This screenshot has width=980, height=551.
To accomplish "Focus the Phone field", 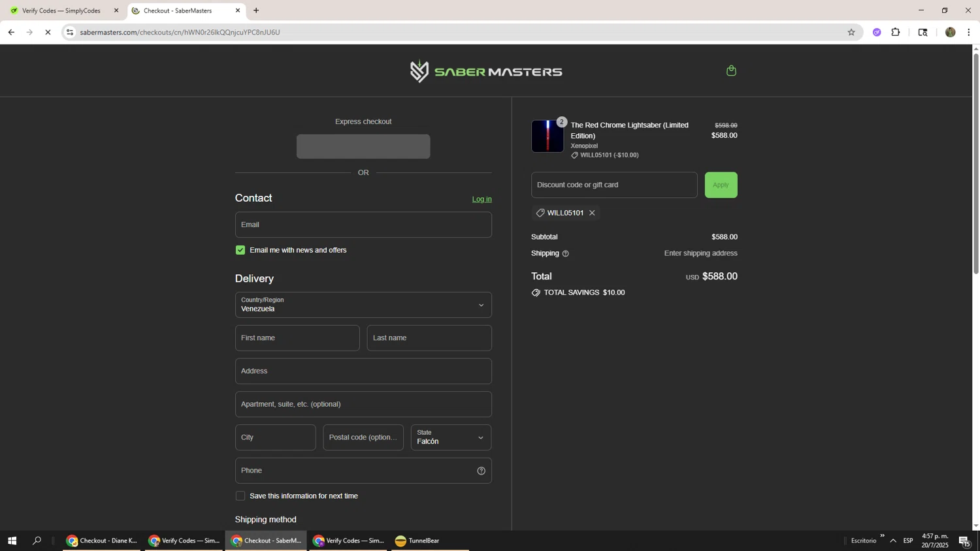I will 363,471.
